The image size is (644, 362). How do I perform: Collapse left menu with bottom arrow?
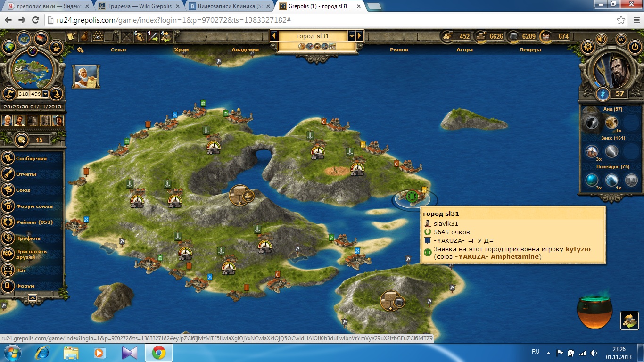(x=32, y=297)
